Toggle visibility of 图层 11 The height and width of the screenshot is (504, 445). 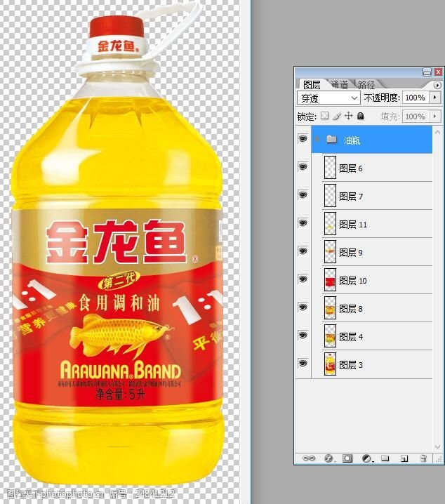click(303, 223)
